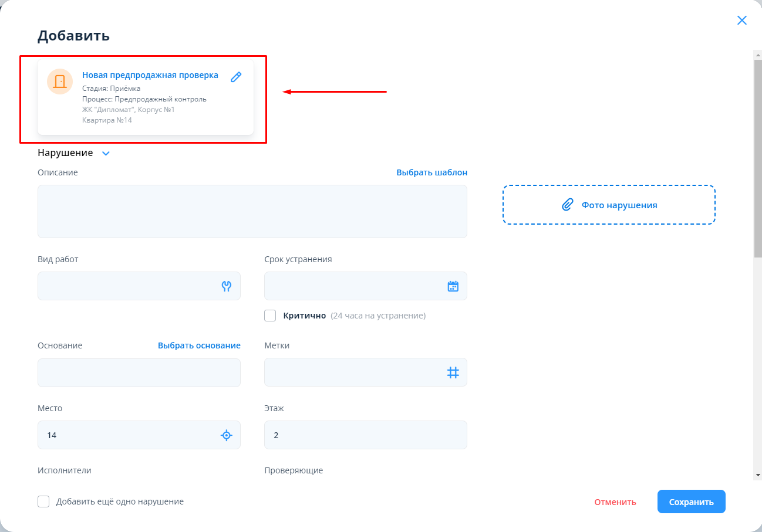
Task: Click the wrench icon in Вид работ field
Action: pyautogui.click(x=227, y=286)
